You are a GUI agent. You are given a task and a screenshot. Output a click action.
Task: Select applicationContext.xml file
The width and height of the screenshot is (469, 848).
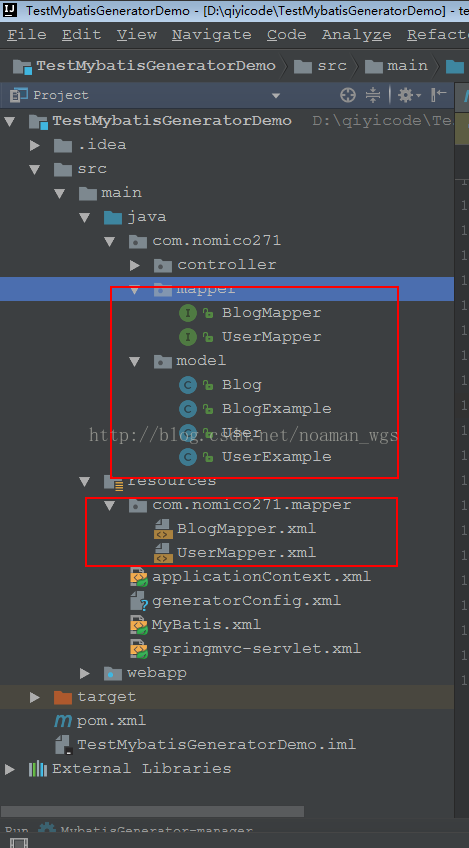coord(261,577)
